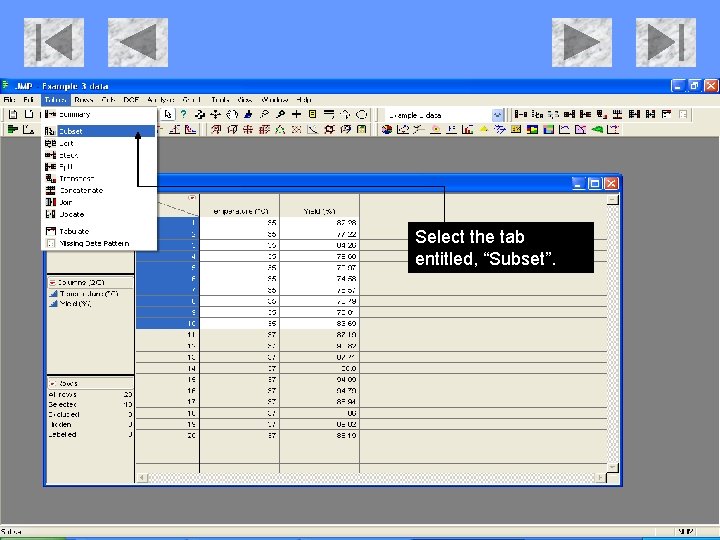This screenshot has height=540, width=720.
Task: Click the Summary icon in tables toolbar
Action: (x=520, y=114)
